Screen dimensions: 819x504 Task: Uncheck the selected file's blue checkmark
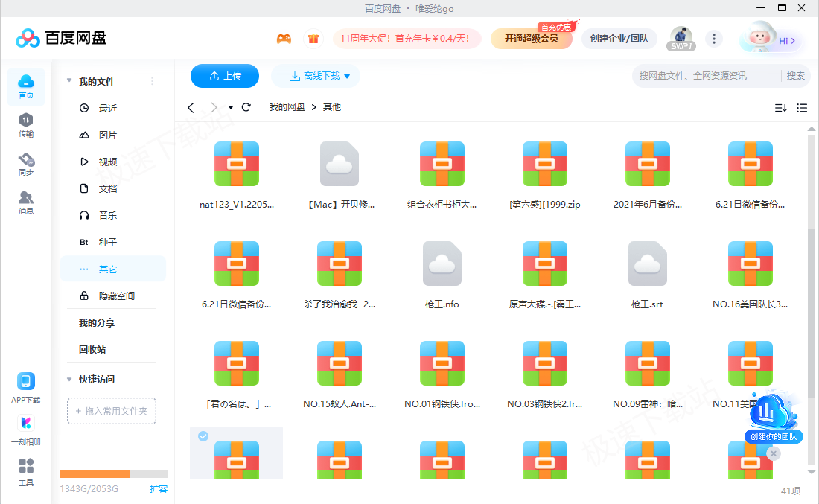(203, 436)
